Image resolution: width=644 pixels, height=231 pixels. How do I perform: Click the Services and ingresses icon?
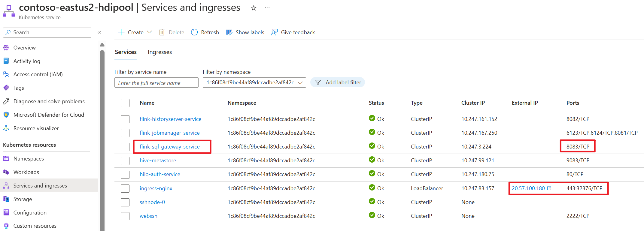6,185
